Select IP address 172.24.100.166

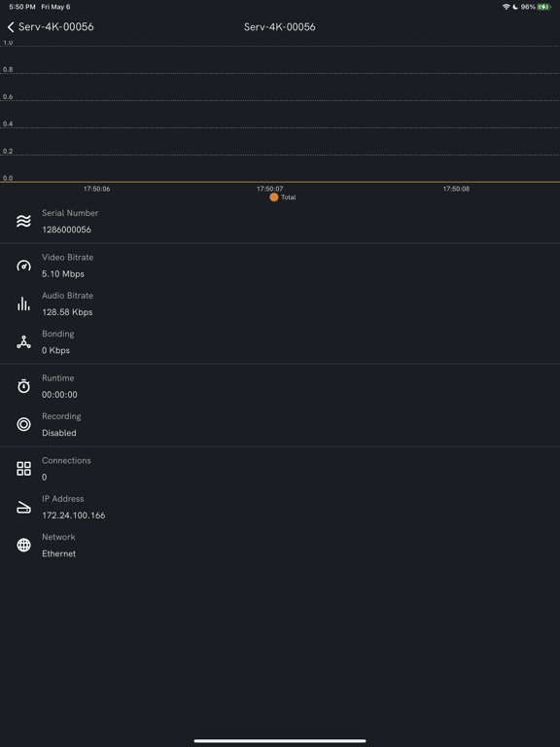tap(74, 516)
